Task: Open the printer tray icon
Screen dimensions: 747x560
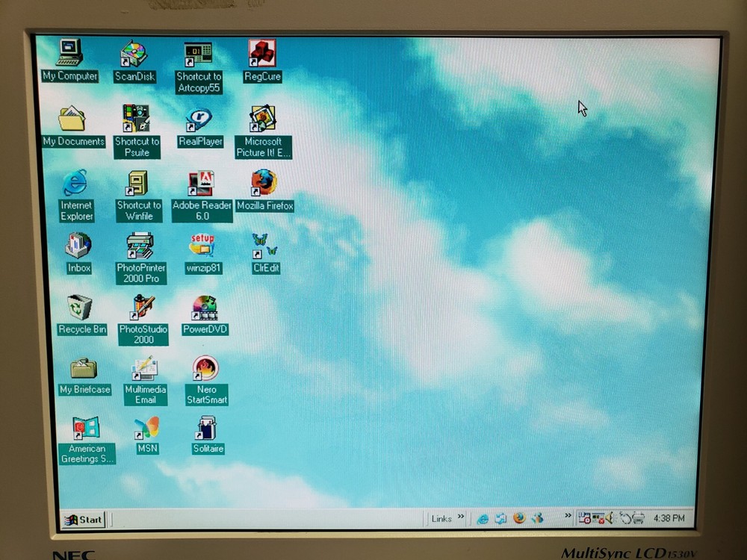Action: [x=639, y=518]
